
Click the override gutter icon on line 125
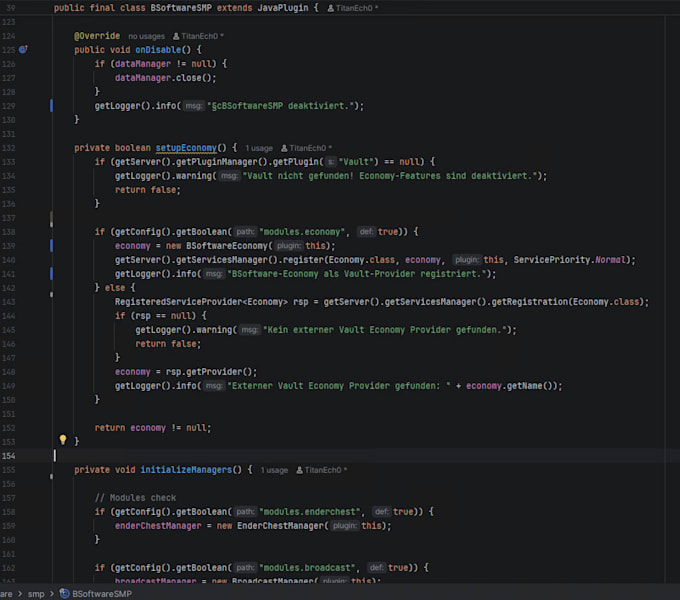(x=23, y=49)
